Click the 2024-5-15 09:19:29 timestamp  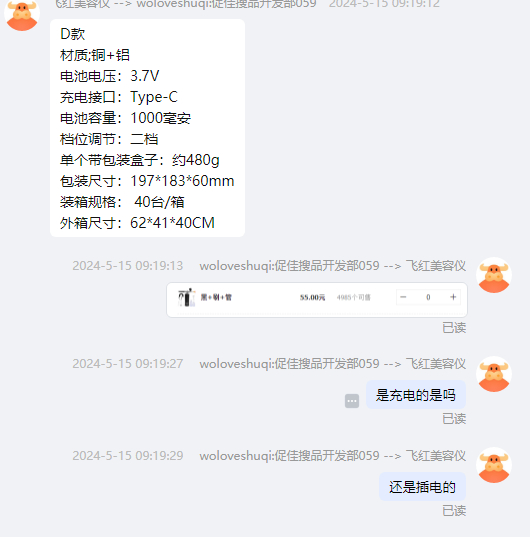point(128,456)
